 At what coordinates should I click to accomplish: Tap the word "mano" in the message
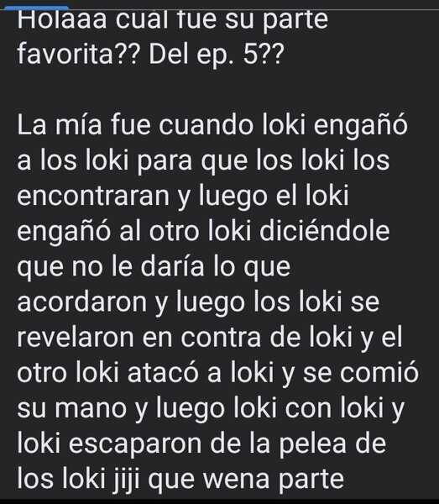[x=91, y=409]
